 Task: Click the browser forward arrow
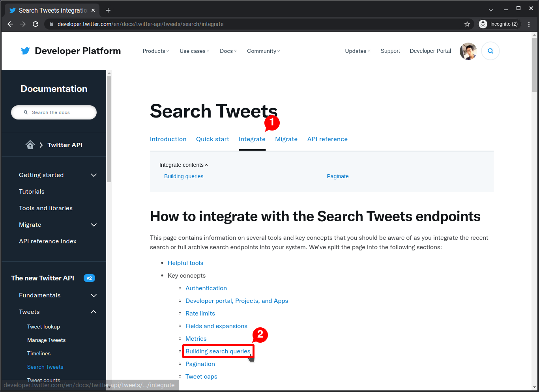[x=23, y=24]
